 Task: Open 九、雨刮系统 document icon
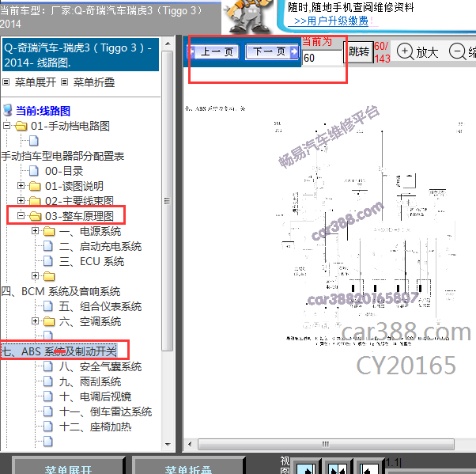(x=48, y=381)
